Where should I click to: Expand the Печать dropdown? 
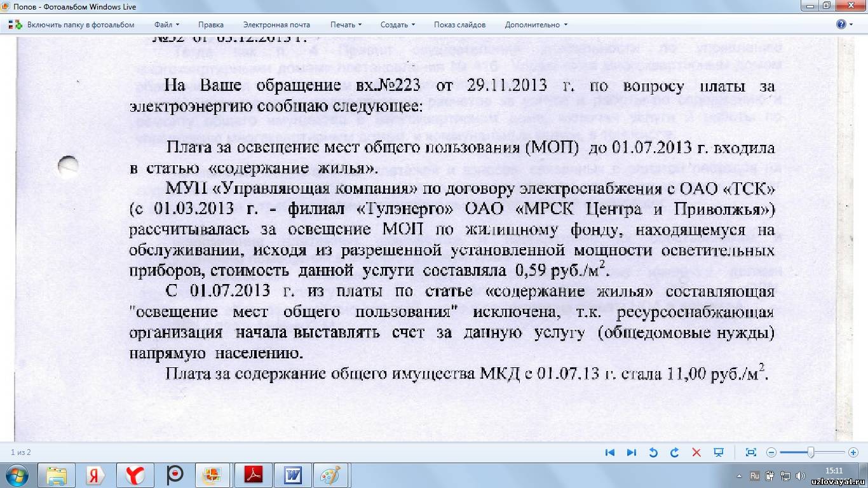coord(346,25)
